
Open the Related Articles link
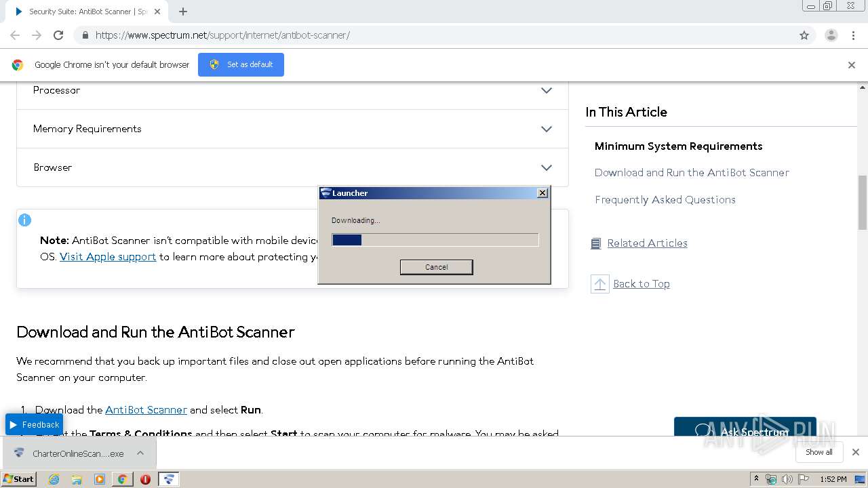647,243
